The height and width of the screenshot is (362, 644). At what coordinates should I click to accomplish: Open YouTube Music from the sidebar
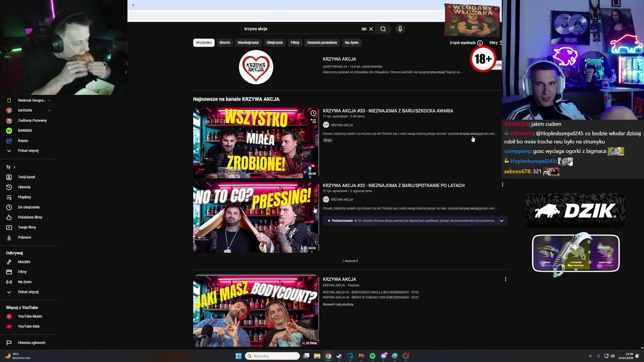[x=30, y=316]
